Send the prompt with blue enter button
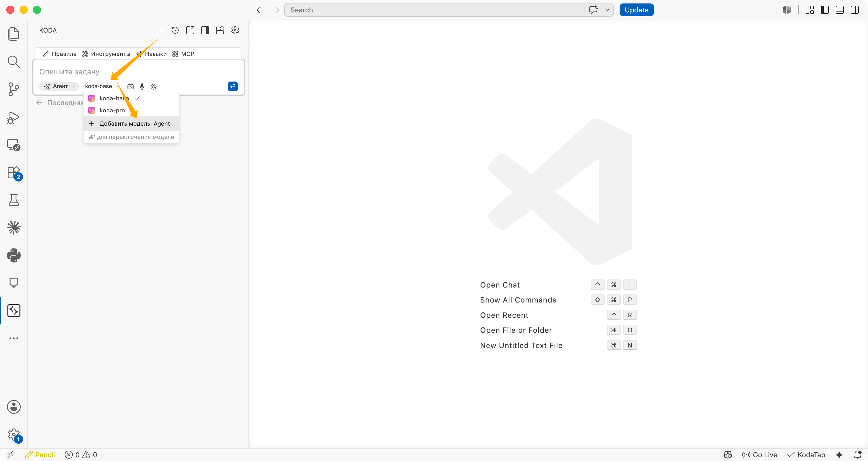 tap(233, 86)
